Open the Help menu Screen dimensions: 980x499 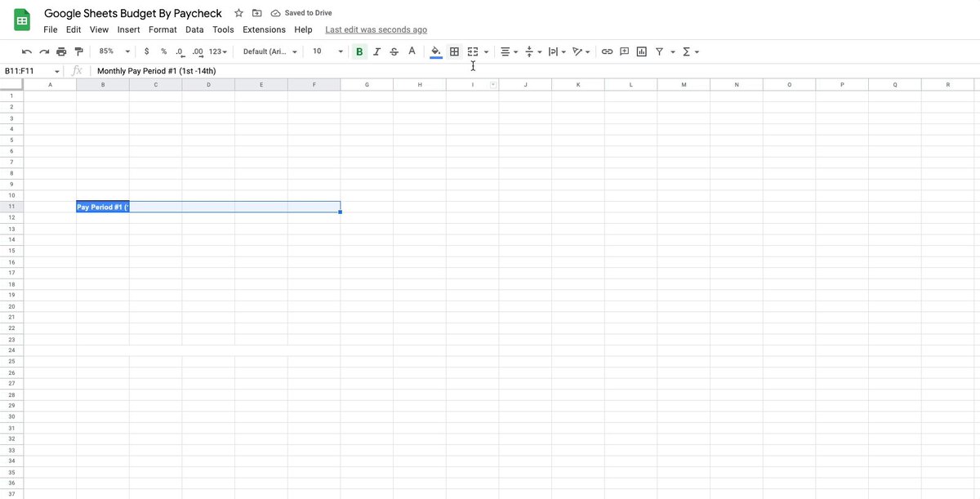(303, 29)
